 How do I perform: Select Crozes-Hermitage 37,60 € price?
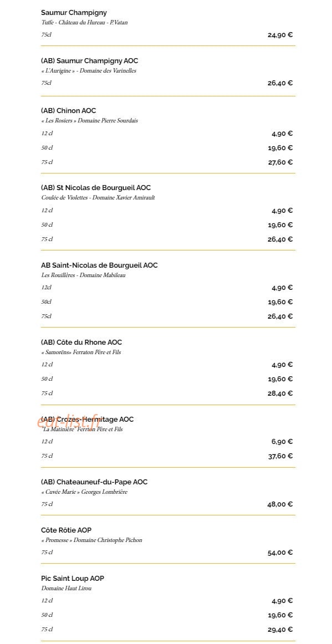(x=280, y=456)
